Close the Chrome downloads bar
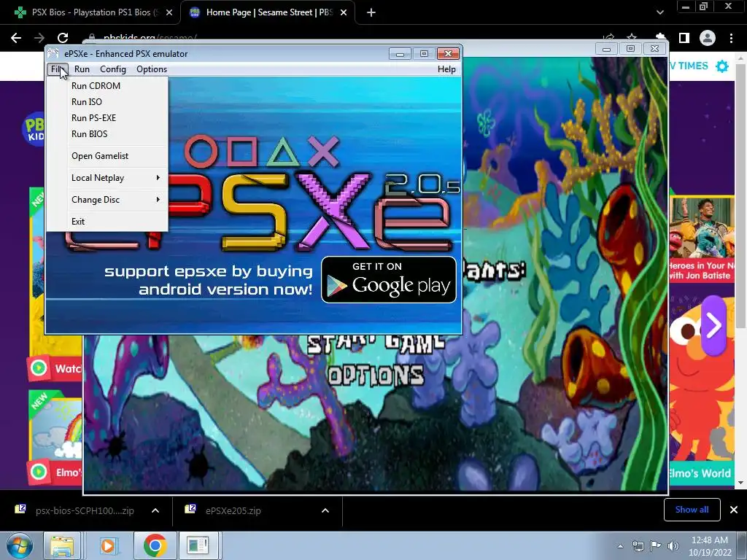The width and height of the screenshot is (747, 560). coord(734,510)
